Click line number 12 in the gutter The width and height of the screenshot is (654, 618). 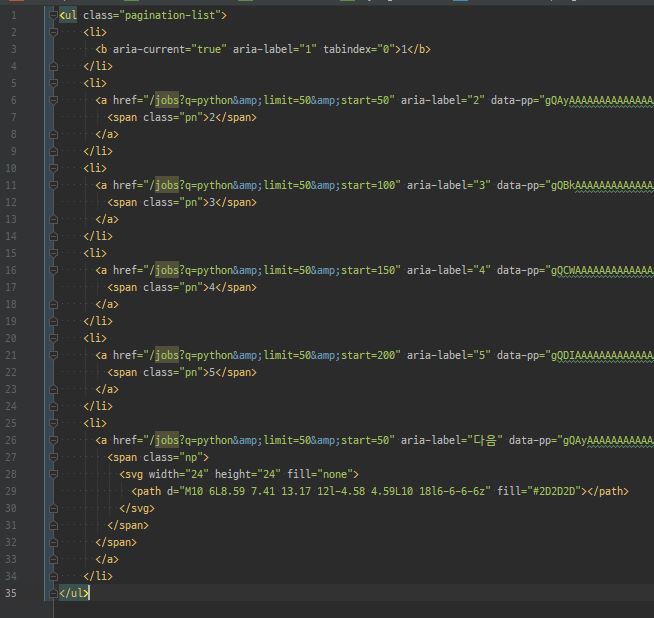11,202
